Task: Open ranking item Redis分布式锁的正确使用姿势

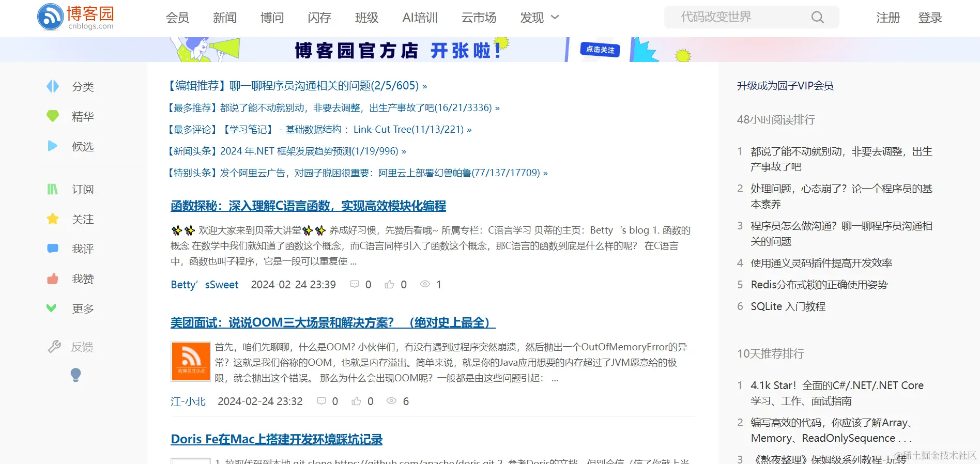Action: pos(819,284)
